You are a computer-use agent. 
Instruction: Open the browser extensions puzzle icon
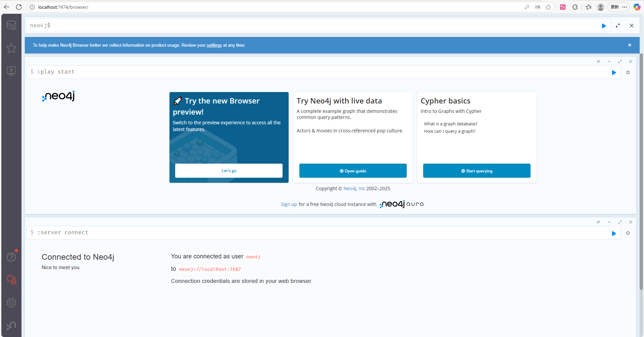[x=575, y=7]
